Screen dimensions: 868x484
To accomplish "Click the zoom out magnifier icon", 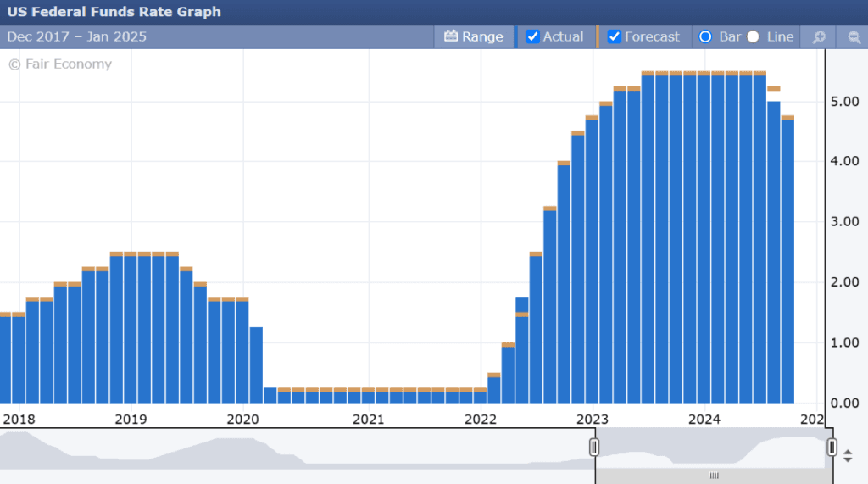I will click(854, 37).
